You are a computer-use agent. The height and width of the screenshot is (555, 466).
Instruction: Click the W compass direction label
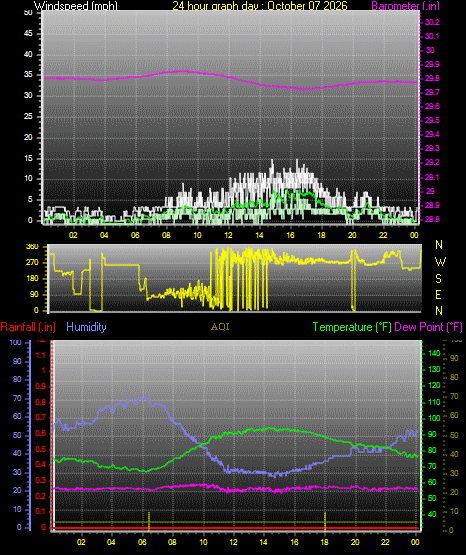(x=440, y=262)
